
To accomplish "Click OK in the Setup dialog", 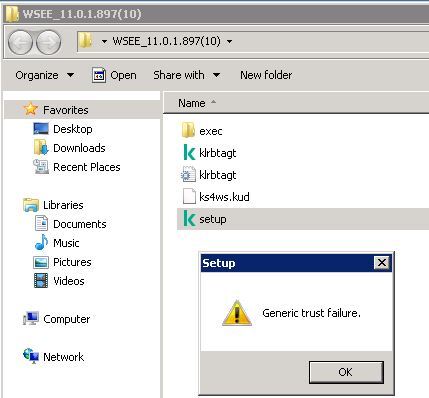I will [x=346, y=372].
